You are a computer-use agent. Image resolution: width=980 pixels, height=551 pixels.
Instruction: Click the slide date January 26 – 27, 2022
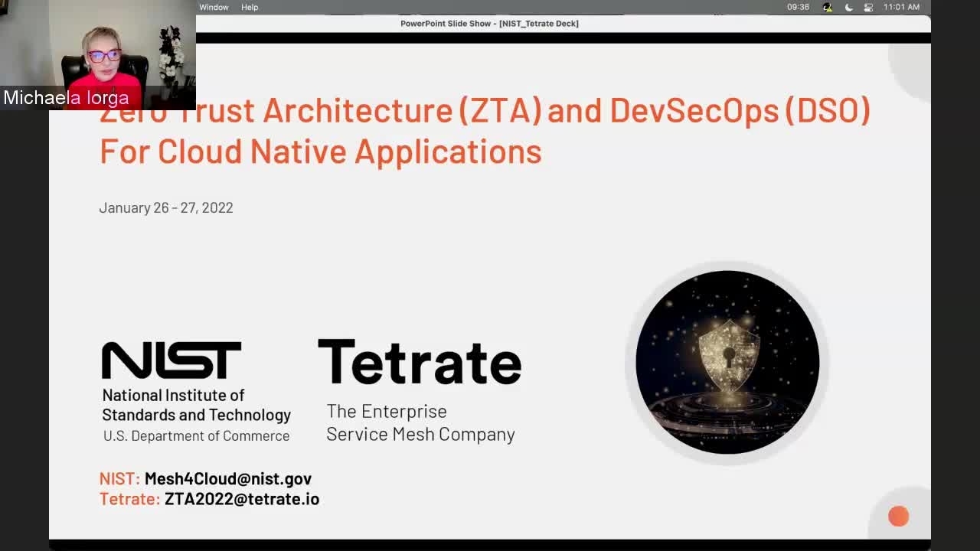[166, 207]
